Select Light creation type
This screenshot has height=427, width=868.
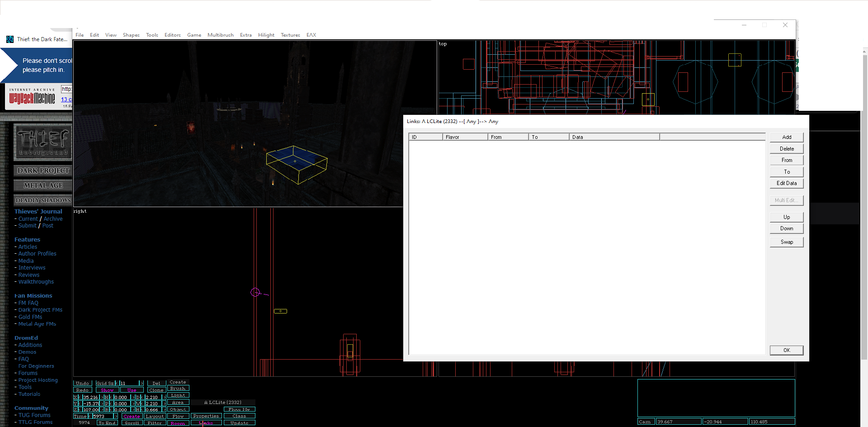[178, 395]
